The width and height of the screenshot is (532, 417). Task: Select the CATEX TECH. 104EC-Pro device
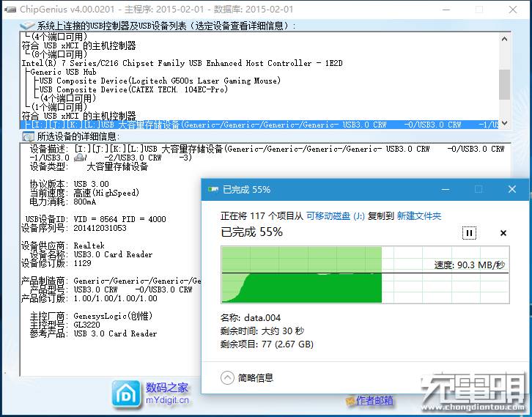133,89
